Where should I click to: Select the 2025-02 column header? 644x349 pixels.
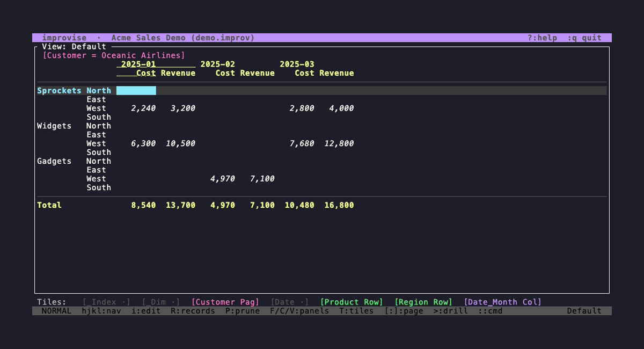click(217, 64)
